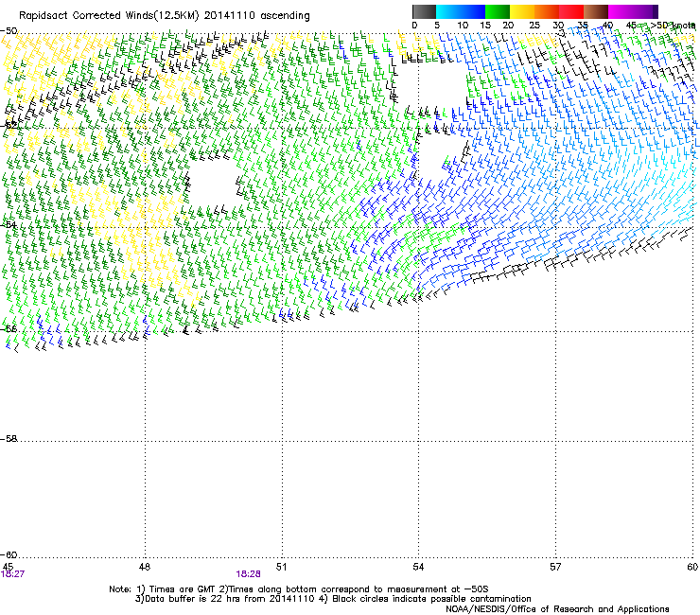Select the cyan-blue 5-15 knots color segment
Viewport: 700px width, 615px height.
click(461, 11)
